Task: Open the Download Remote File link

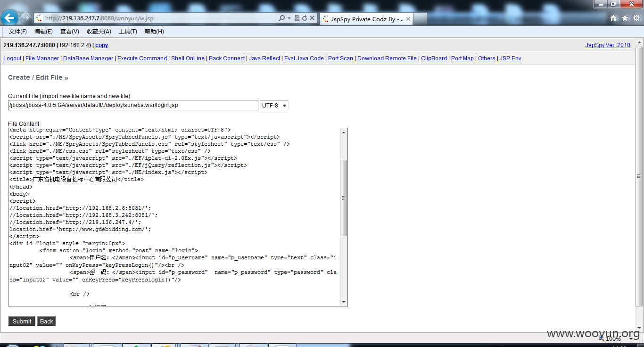Action: 387,58
